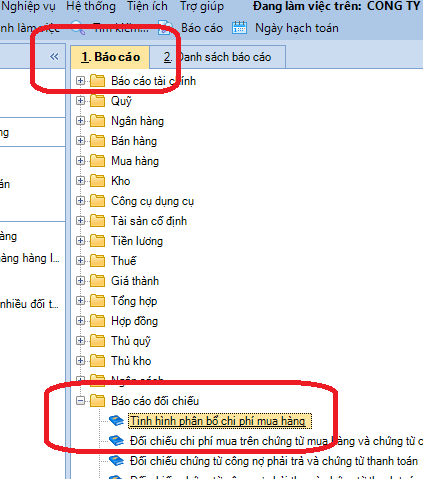
Task: Expand the Tài sản cố định node
Action: (x=80, y=221)
